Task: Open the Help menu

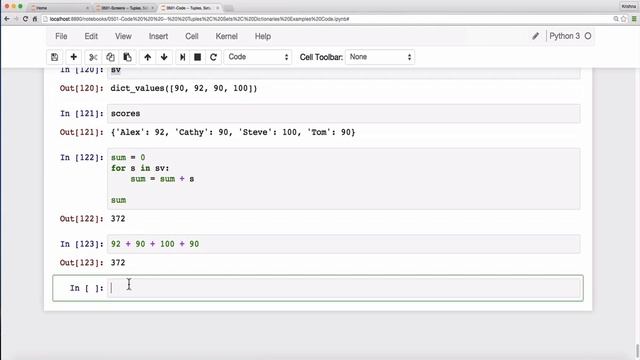Action: coord(263,36)
